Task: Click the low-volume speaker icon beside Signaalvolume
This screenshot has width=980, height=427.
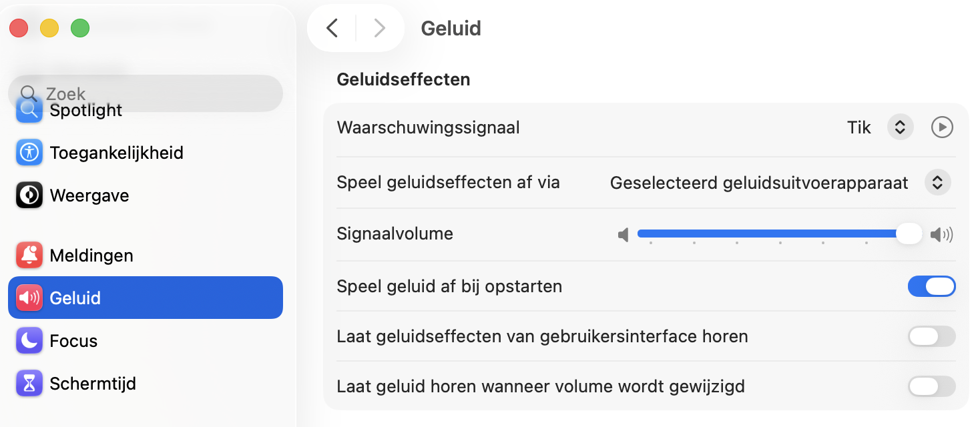Action: pyautogui.click(x=624, y=234)
